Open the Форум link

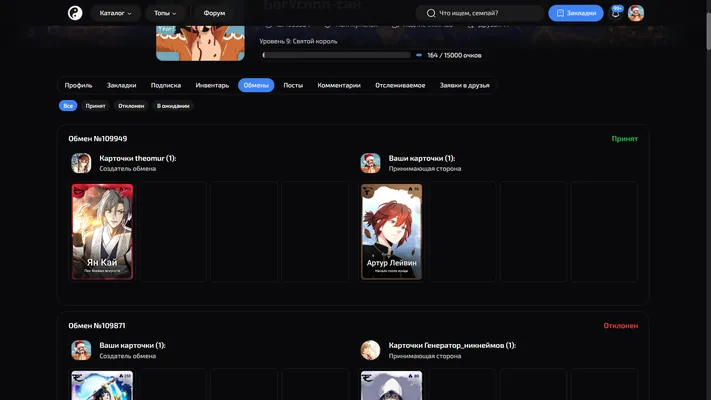pyautogui.click(x=214, y=13)
